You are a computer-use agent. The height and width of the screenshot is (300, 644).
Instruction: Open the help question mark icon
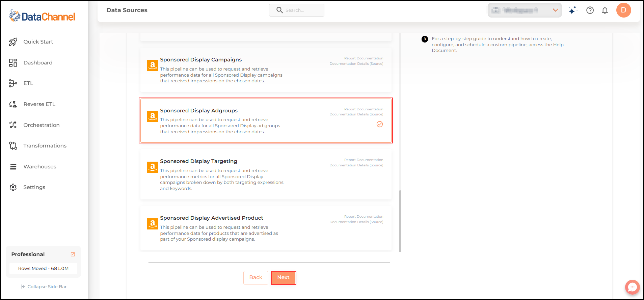(590, 10)
